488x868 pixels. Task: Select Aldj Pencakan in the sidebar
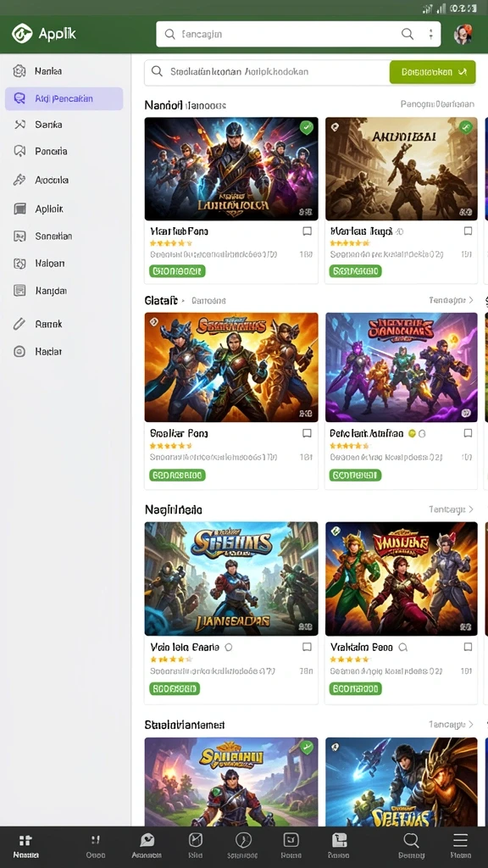coord(64,98)
